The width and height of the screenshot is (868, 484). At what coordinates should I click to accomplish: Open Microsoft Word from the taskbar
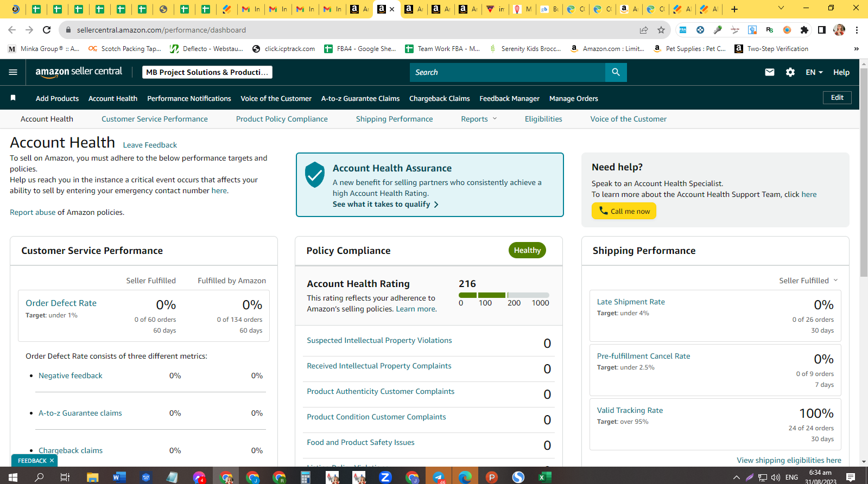119,477
